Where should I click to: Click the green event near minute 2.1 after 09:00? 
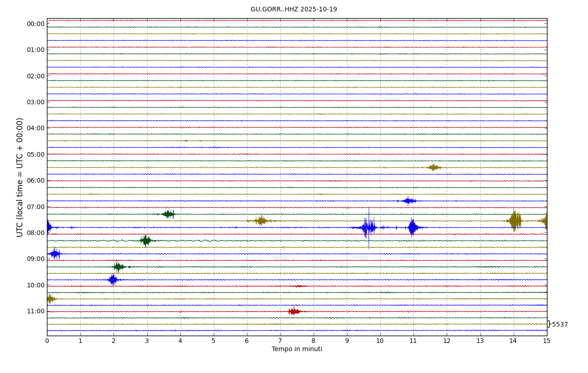coord(118,266)
